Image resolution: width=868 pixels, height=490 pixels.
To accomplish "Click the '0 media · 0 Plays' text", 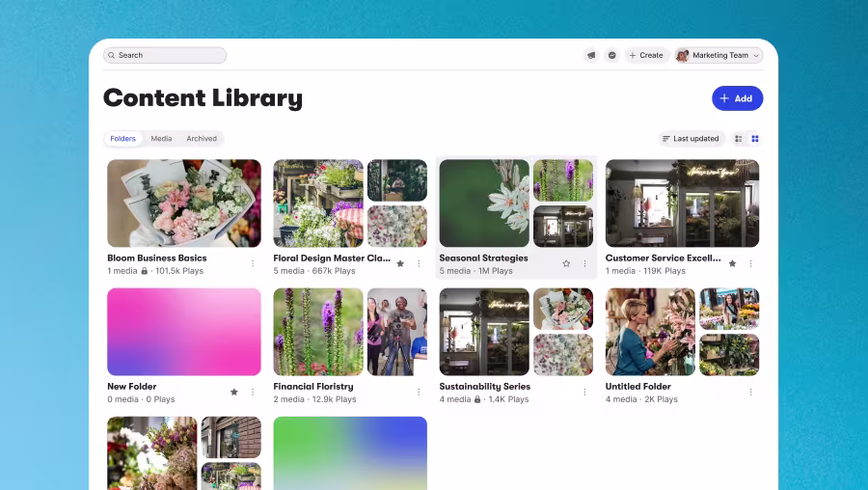I will (x=141, y=399).
